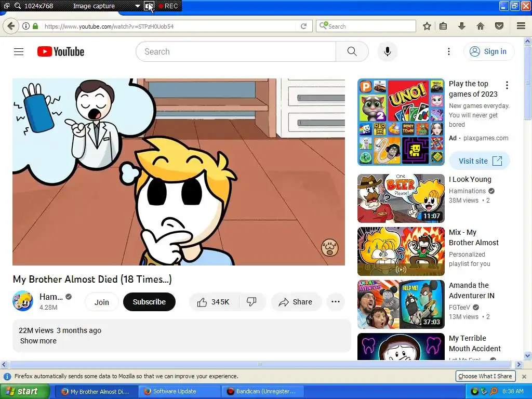Image resolution: width=532 pixels, height=399 pixels.
Task: Click the horizontal scrollbar right arrow
Action: (x=518, y=364)
